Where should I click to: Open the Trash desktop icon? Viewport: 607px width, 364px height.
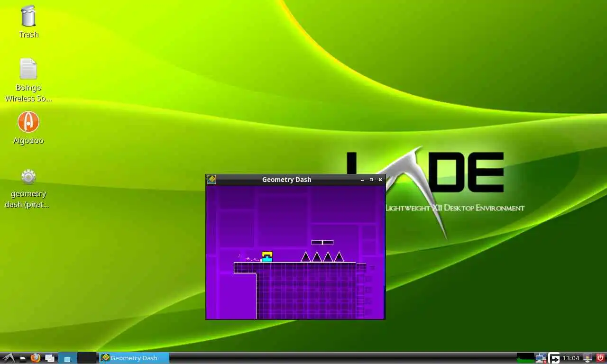pos(28,16)
